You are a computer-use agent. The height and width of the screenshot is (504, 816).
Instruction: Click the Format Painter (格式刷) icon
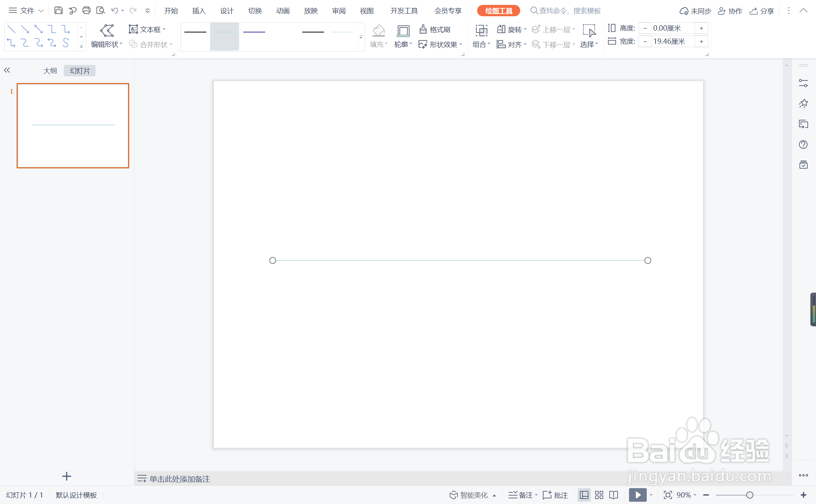[x=423, y=29]
